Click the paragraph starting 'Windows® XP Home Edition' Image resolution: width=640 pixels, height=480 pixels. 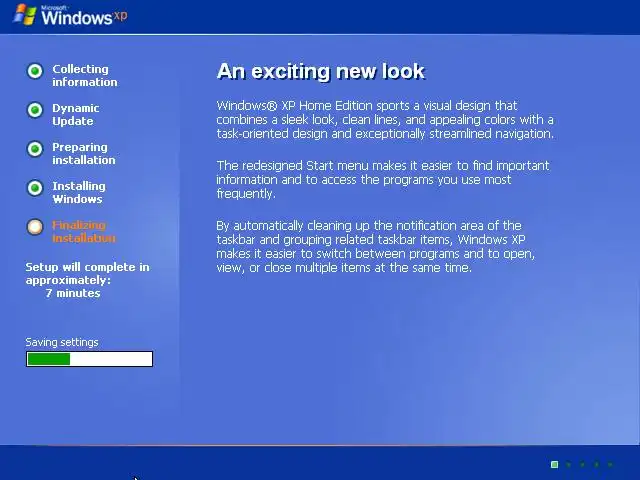pyautogui.click(x=385, y=120)
